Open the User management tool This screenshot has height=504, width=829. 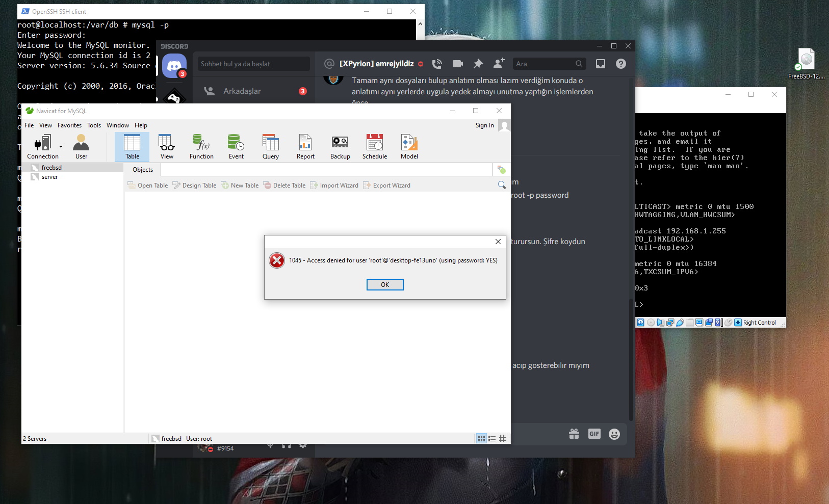(x=81, y=147)
